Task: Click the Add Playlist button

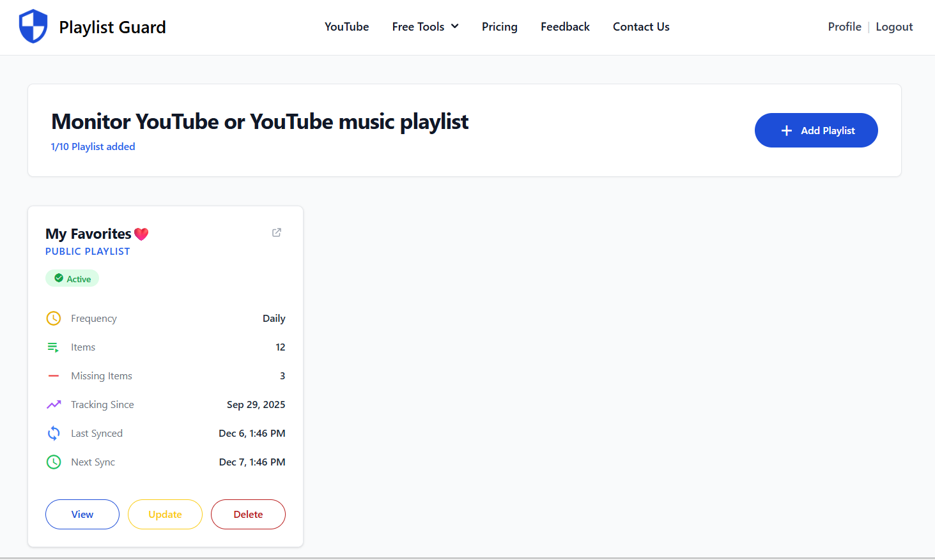Action: point(816,130)
